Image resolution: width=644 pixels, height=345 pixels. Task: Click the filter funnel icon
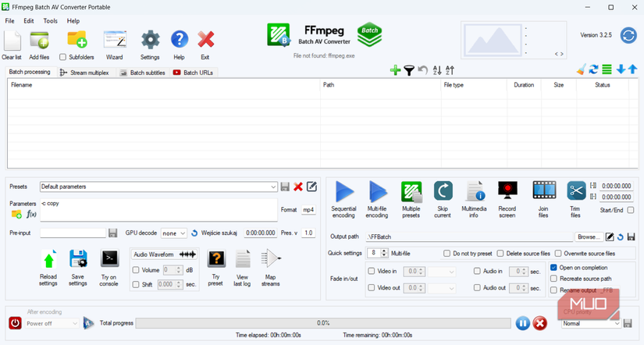pos(409,71)
